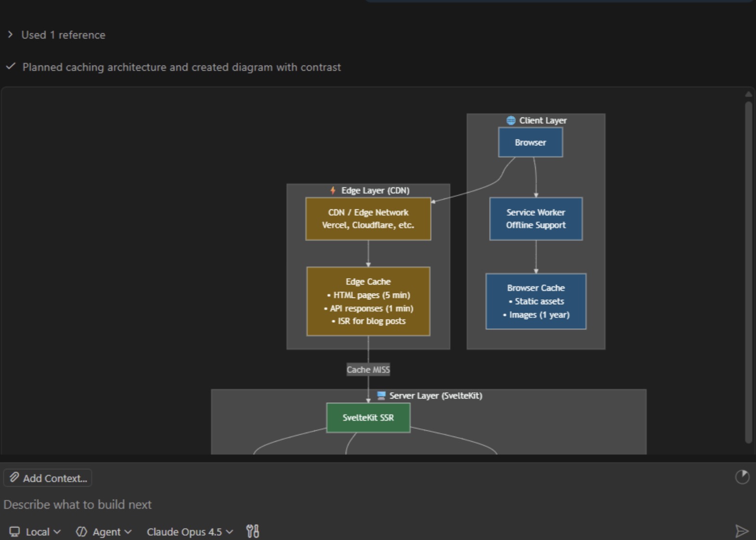This screenshot has height=540, width=756.
Task: Select the Service Worker Offline Support node
Action: pos(536,219)
